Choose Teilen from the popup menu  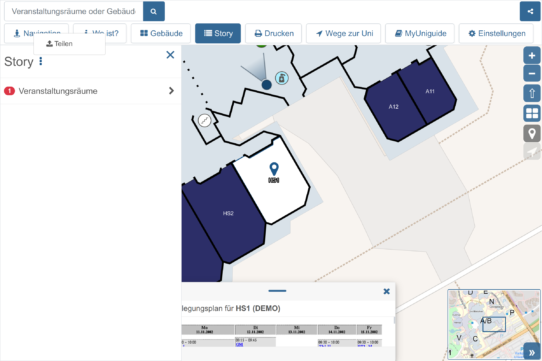(x=59, y=44)
